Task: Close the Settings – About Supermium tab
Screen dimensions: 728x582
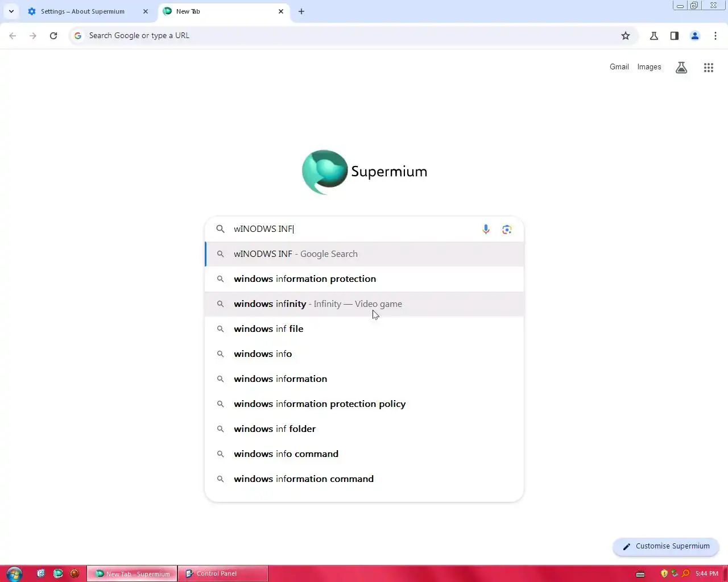Action: [x=146, y=11]
